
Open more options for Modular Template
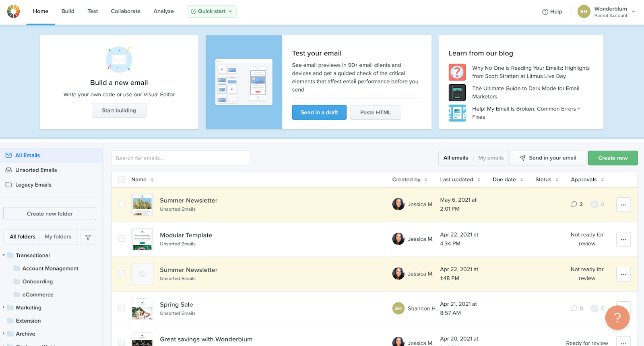(623, 239)
